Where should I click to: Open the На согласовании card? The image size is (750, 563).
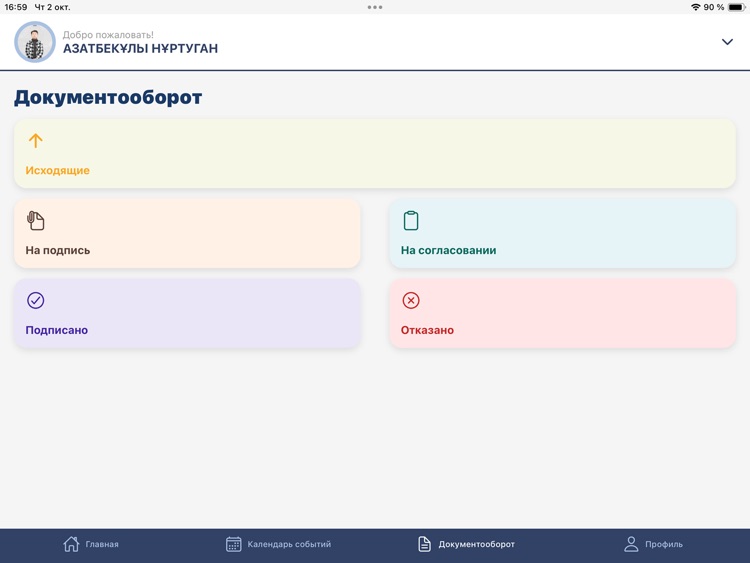click(562, 233)
